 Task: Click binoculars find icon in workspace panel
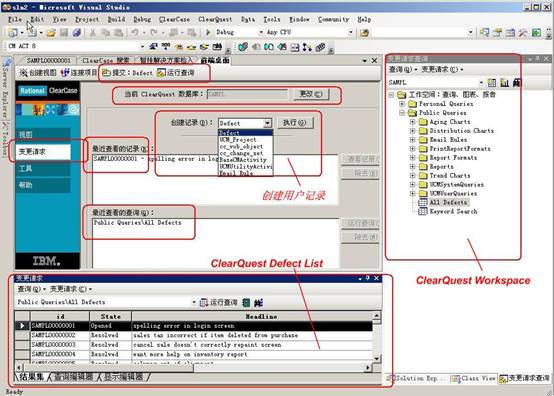[x=517, y=83]
